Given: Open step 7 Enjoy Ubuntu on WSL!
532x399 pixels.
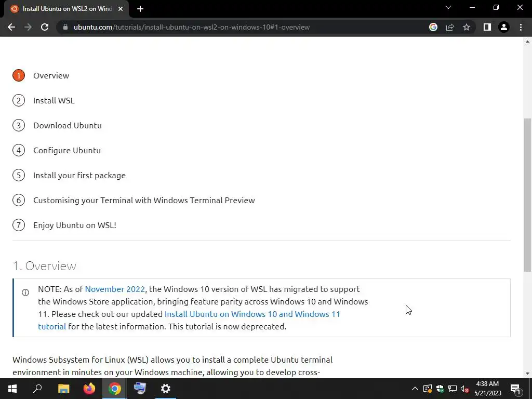Looking at the screenshot, I should pyautogui.click(x=75, y=225).
